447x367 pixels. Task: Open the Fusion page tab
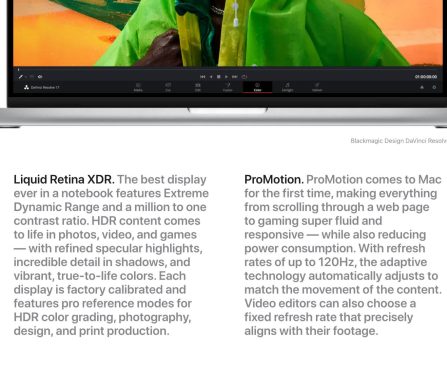pyautogui.click(x=227, y=87)
